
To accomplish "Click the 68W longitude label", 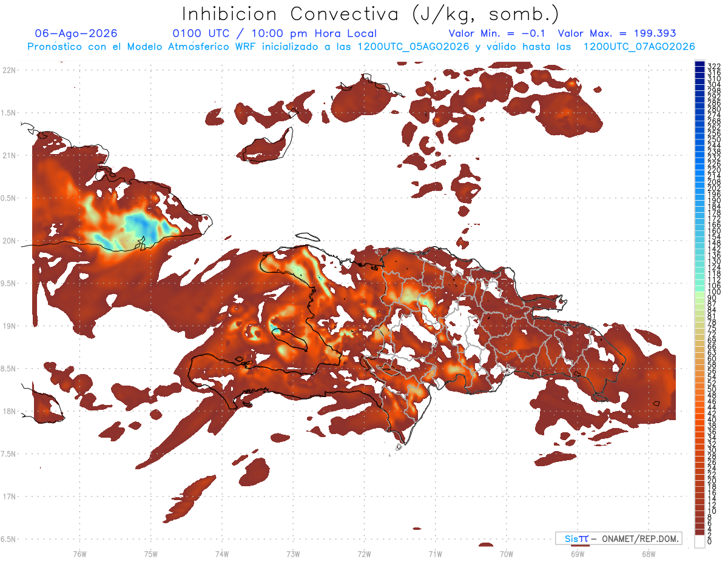I will pyautogui.click(x=648, y=554).
